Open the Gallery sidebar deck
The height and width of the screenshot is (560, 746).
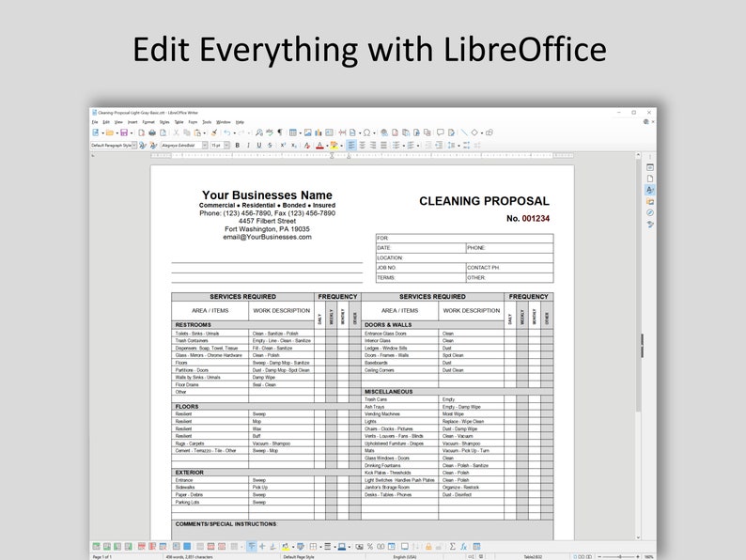(650, 202)
